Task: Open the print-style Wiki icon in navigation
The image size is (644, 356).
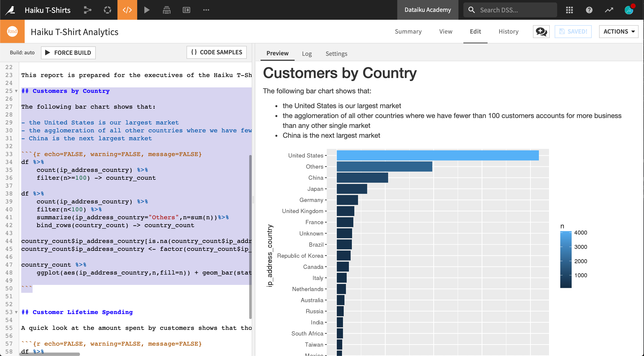Action: pyautogui.click(x=167, y=10)
